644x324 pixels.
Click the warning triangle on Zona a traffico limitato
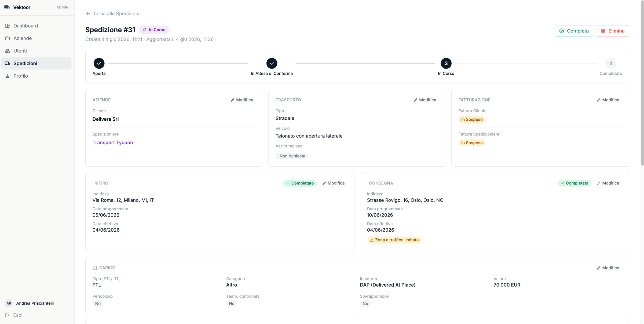pos(372,240)
